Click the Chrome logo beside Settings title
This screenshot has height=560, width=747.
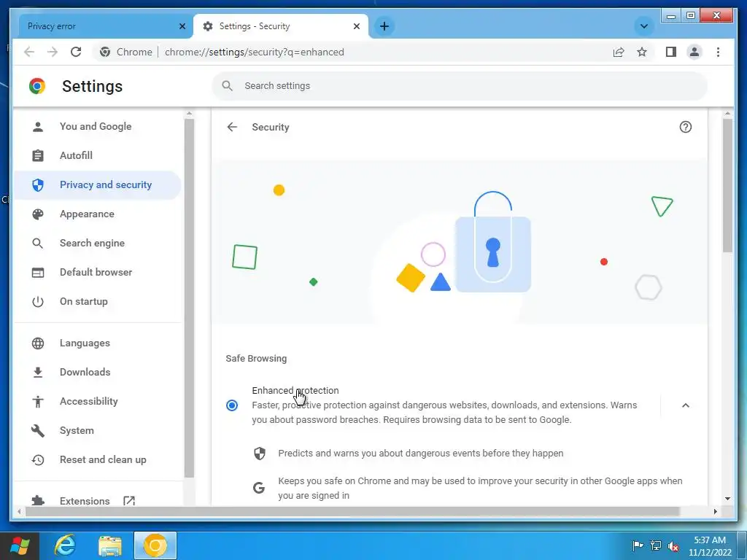[x=37, y=86]
